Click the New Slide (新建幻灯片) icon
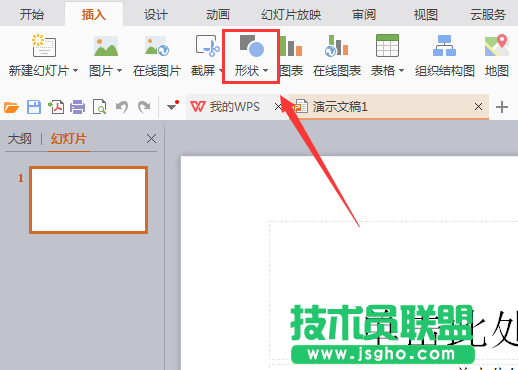This screenshot has height=370, width=518. [44, 45]
